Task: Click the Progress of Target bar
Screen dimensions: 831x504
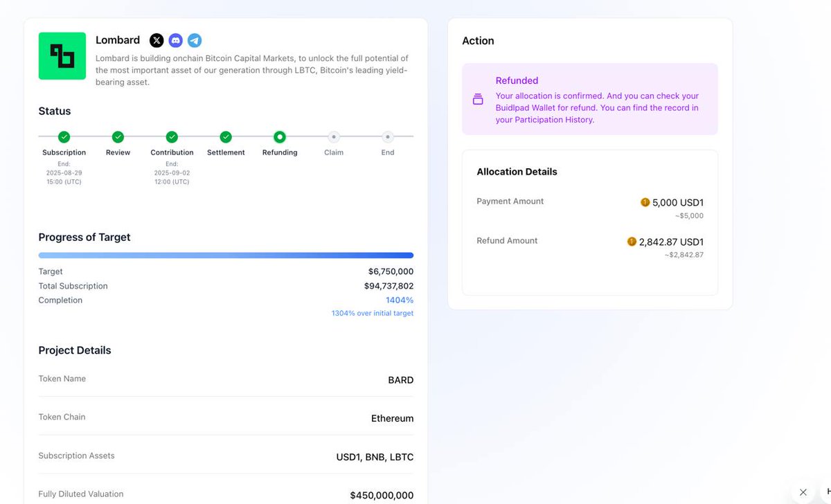Action: (226, 255)
